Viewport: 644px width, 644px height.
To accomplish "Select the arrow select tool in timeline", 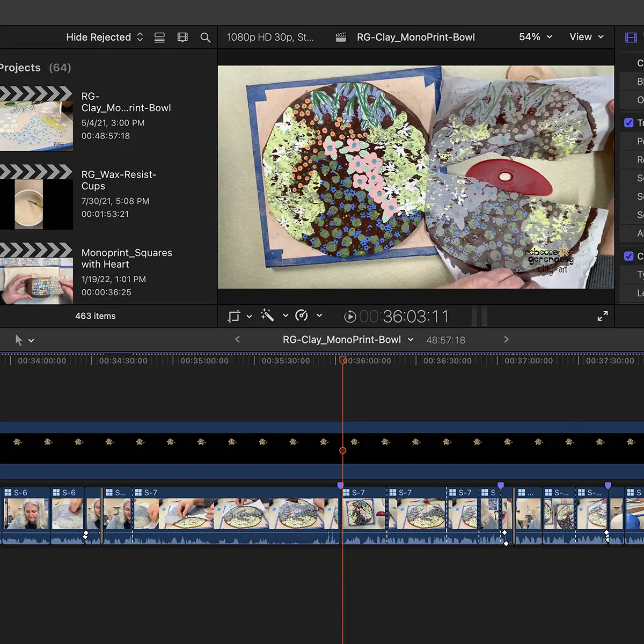I will pos(19,340).
